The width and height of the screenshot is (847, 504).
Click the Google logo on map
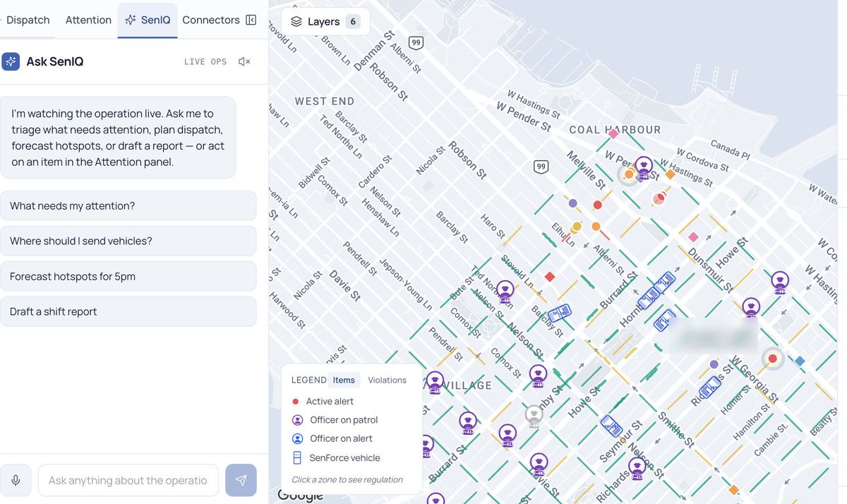pyautogui.click(x=300, y=495)
